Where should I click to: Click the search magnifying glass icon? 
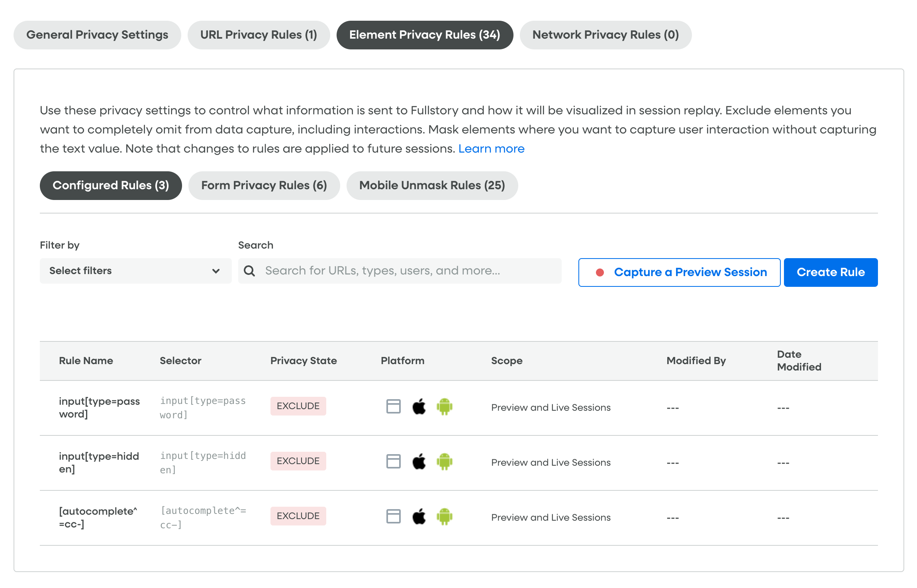[249, 271]
